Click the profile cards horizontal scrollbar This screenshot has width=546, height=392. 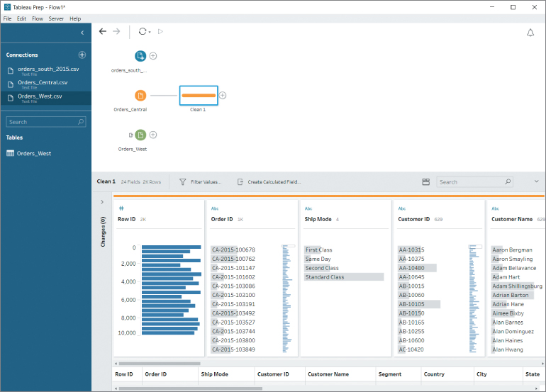click(160, 364)
